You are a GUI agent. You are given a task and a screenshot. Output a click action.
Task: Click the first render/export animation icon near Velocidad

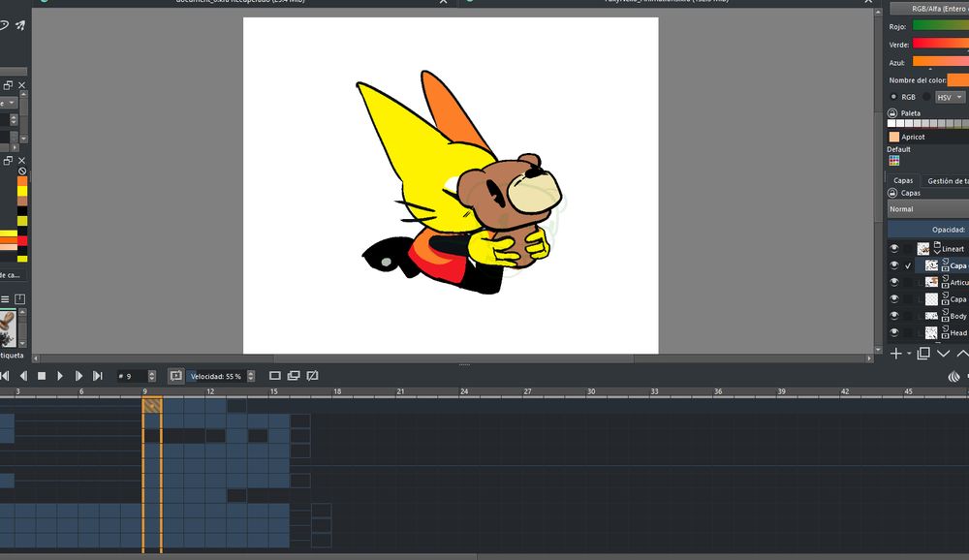click(x=275, y=376)
